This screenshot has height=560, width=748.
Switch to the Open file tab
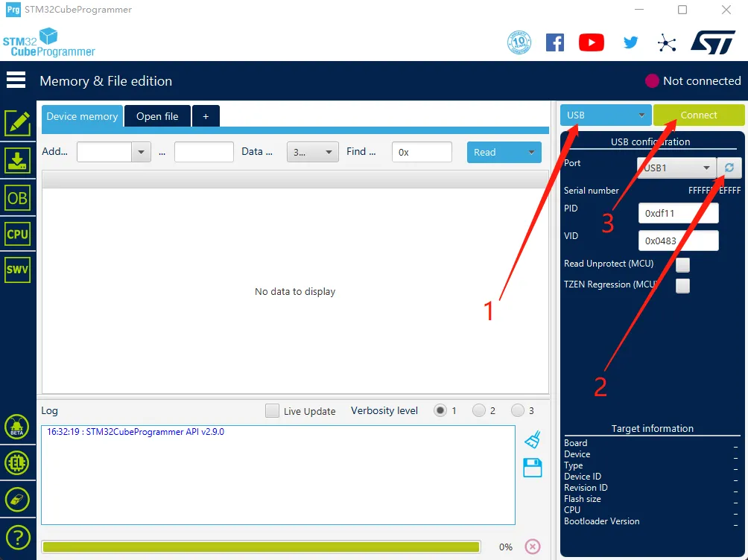157,116
